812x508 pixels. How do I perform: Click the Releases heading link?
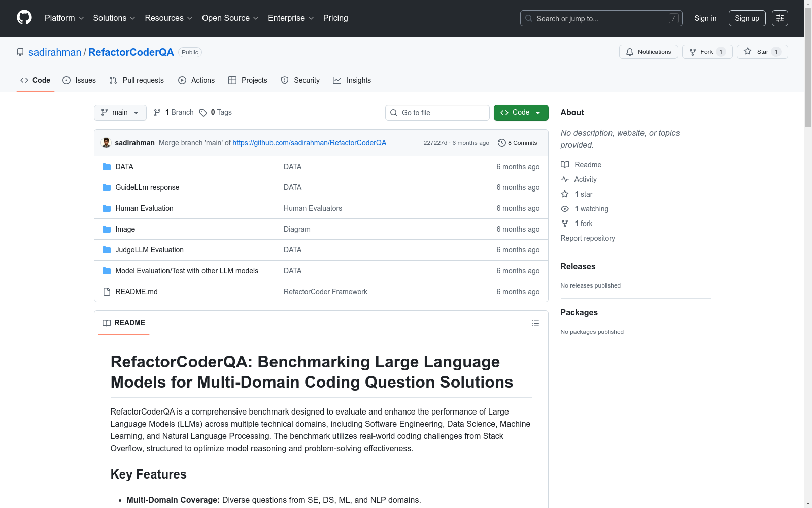pyautogui.click(x=578, y=266)
